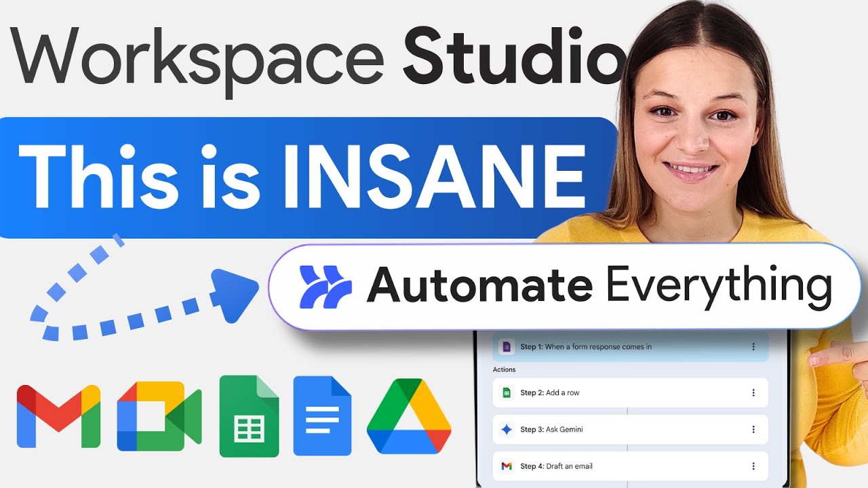The image size is (868, 488).
Task: Click the Workspace Studio logo beside Automate
Action: 325,287
